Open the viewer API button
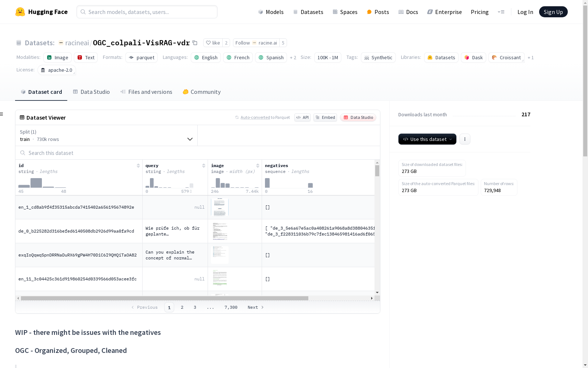 click(x=302, y=117)
